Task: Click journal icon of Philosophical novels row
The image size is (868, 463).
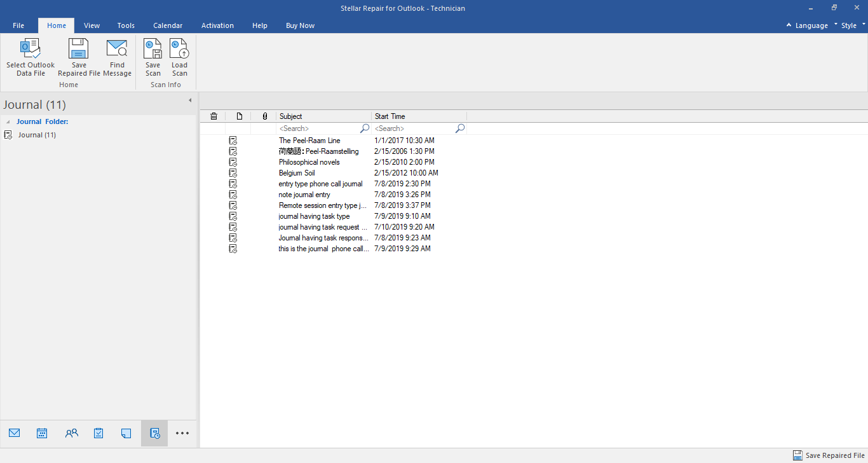Action: [x=233, y=162]
